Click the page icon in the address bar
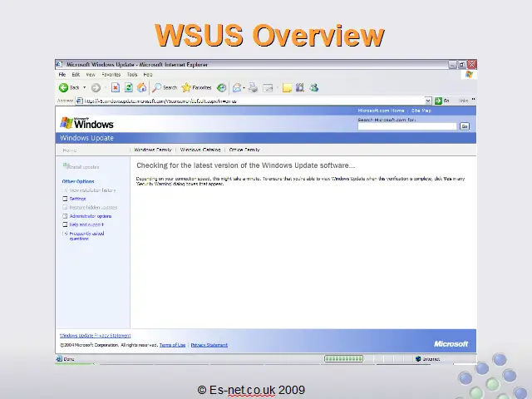532x399 pixels. (80, 101)
